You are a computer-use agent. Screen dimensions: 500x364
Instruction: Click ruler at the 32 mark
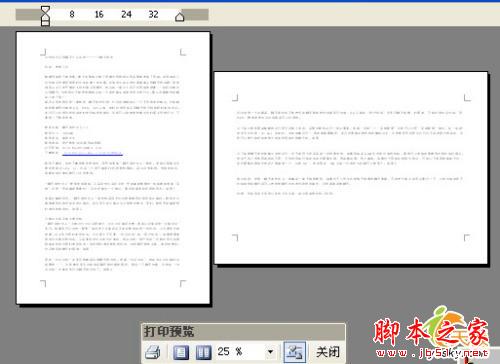pos(153,14)
